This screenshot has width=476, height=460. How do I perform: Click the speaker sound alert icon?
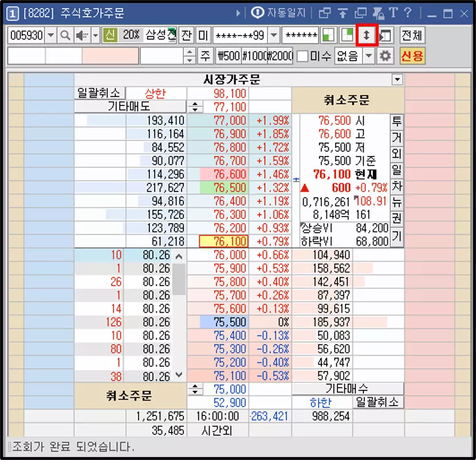(82, 36)
